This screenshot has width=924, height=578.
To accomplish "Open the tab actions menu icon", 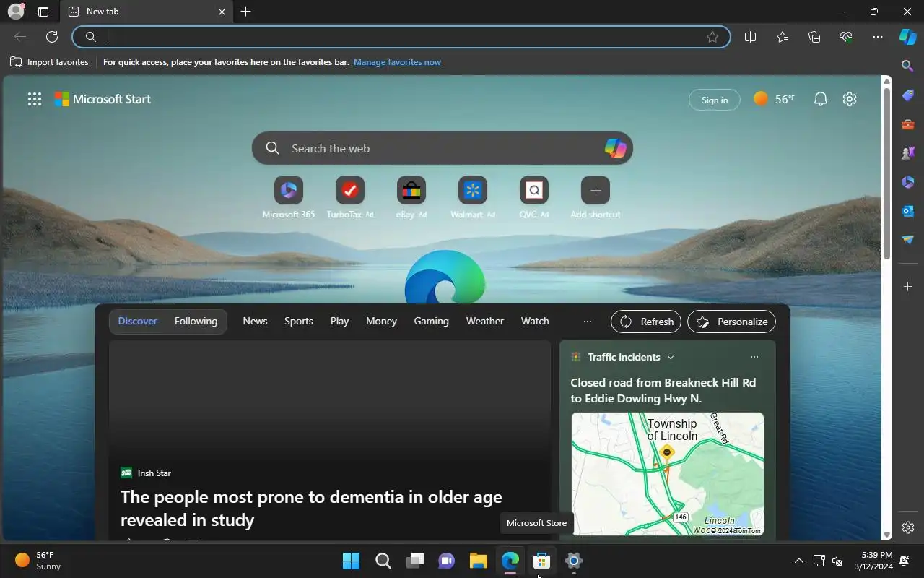I will coord(43,12).
